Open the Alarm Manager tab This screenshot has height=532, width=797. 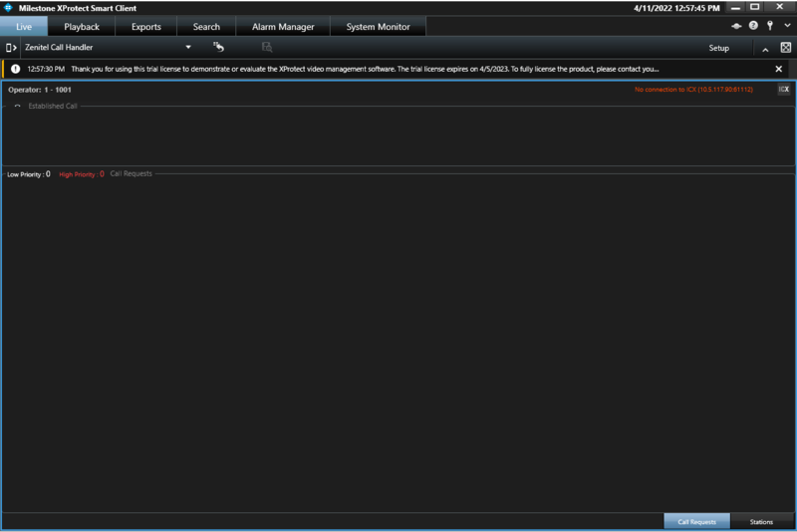(x=283, y=27)
